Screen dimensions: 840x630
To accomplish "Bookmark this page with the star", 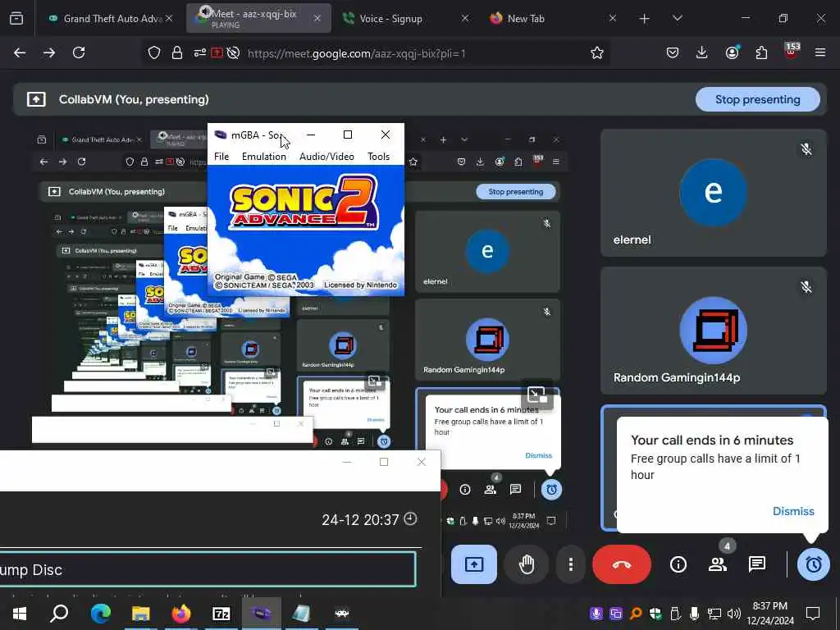I will pyautogui.click(x=597, y=52).
